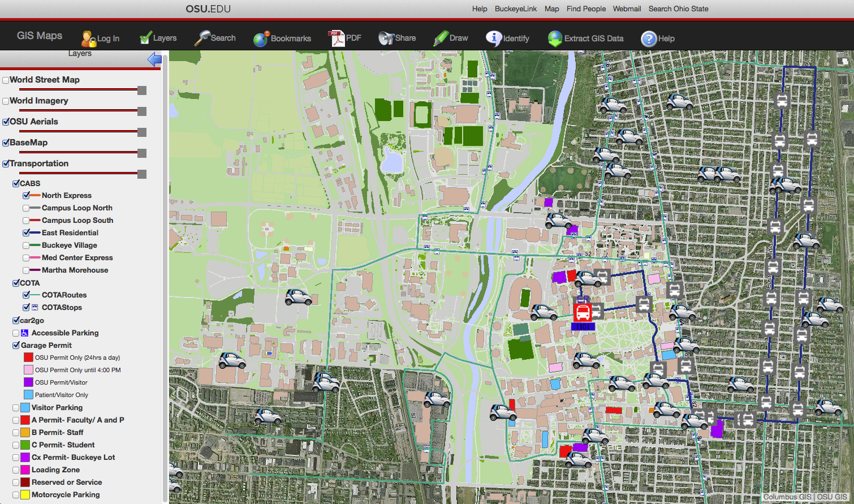854x504 pixels.
Task: Open the Share megaphone tool
Action: (386, 38)
